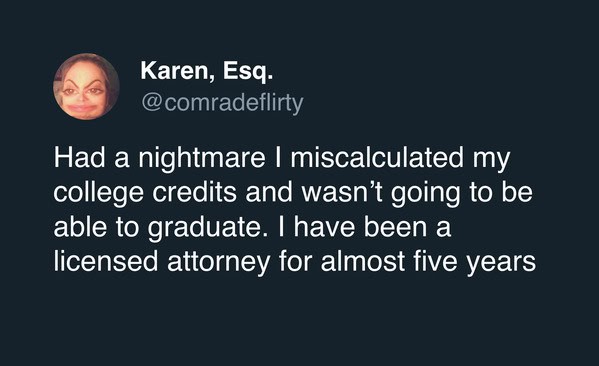Screen dimensions: 599x366
Task: Open the @comradeflirty handle link
Action: click(x=222, y=103)
